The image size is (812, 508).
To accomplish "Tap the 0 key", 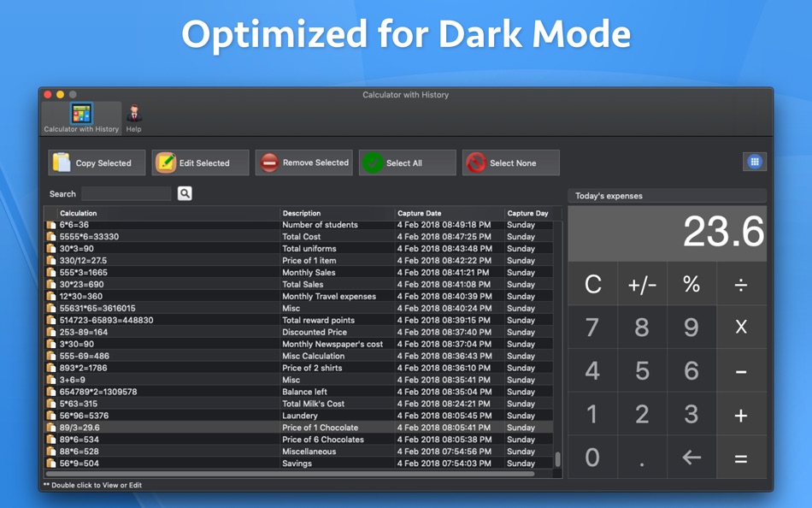I will point(592,458).
